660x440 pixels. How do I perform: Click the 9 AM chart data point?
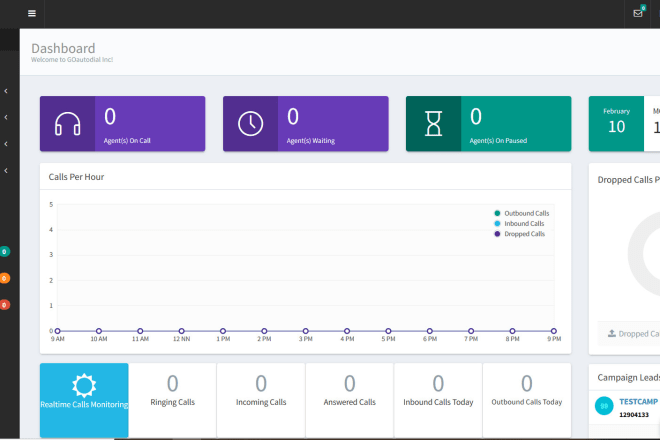pos(58,331)
